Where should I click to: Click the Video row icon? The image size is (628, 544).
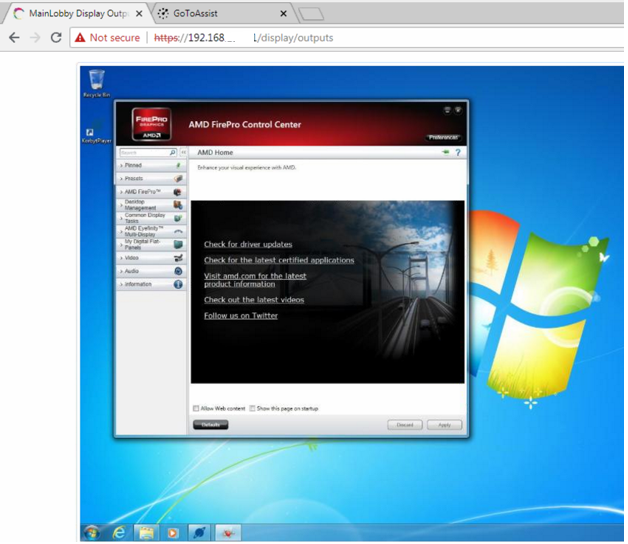tap(178, 258)
